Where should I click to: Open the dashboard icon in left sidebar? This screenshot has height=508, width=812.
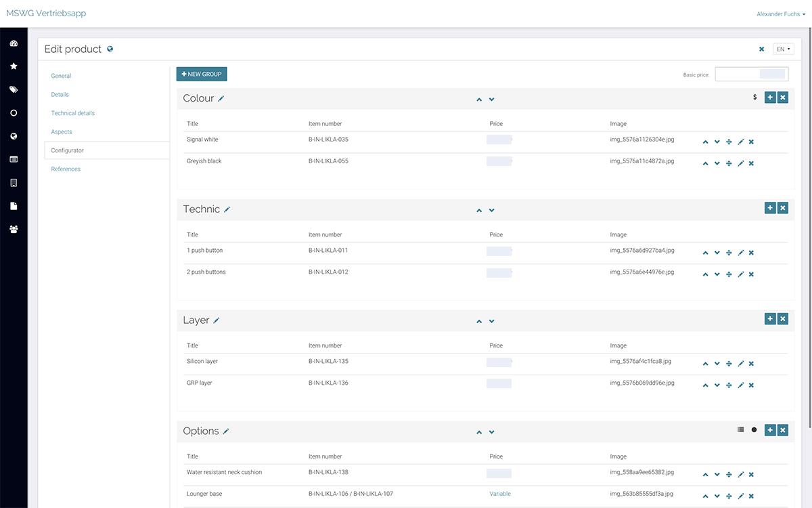coord(14,43)
